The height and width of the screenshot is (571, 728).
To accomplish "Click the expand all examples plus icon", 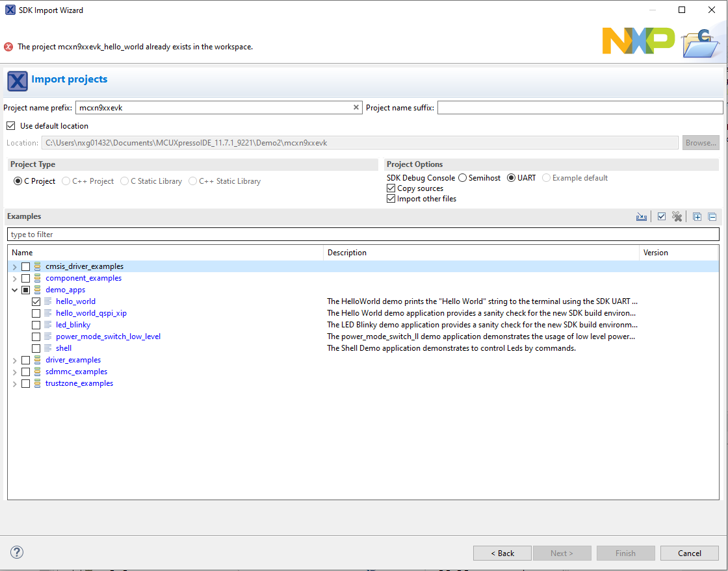I will (x=697, y=217).
